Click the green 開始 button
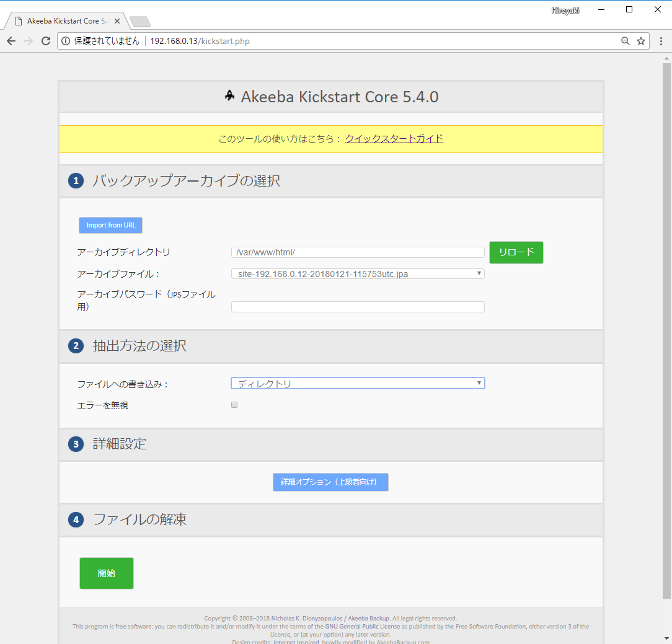The height and width of the screenshot is (644, 672). click(106, 573)
